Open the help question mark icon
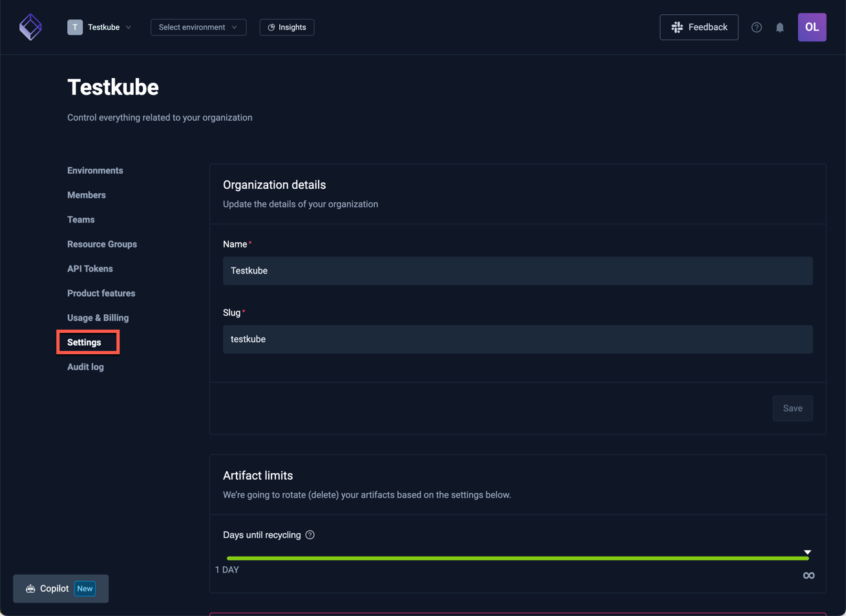The width and height of the screenshot is (846, 616). 756,27
